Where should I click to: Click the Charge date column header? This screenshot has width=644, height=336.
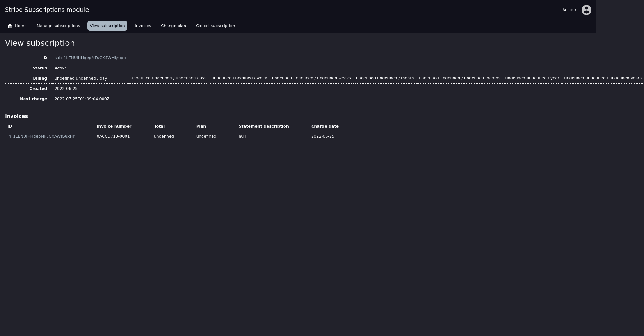(x=325, y=126)
